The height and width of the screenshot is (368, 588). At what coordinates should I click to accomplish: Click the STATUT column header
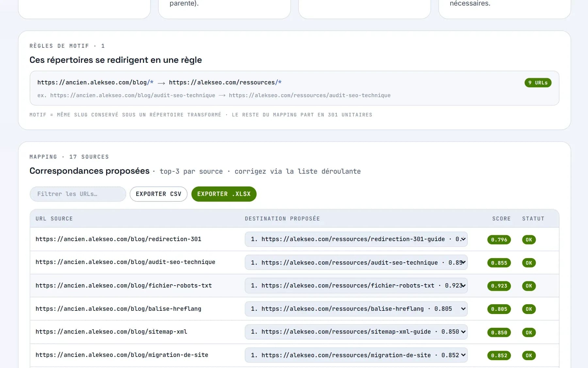click(x=533, y=219)
